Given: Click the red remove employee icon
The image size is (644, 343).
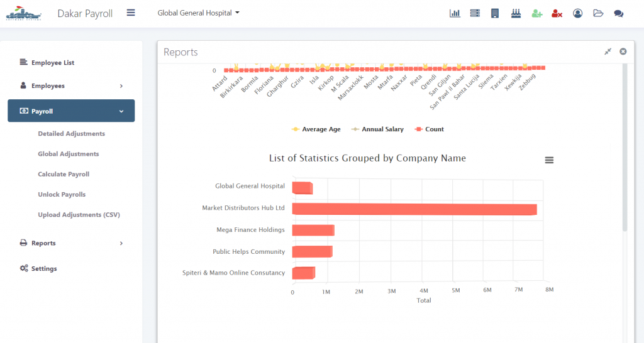Looking at the screenshot, I should pyautogui.click(x=557, y=13).
